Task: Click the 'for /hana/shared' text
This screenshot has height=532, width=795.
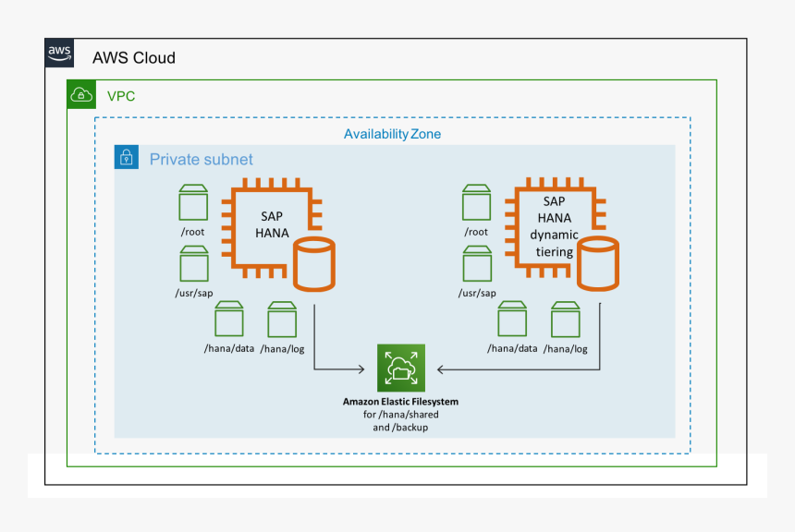Action: [x=400, y=415]
